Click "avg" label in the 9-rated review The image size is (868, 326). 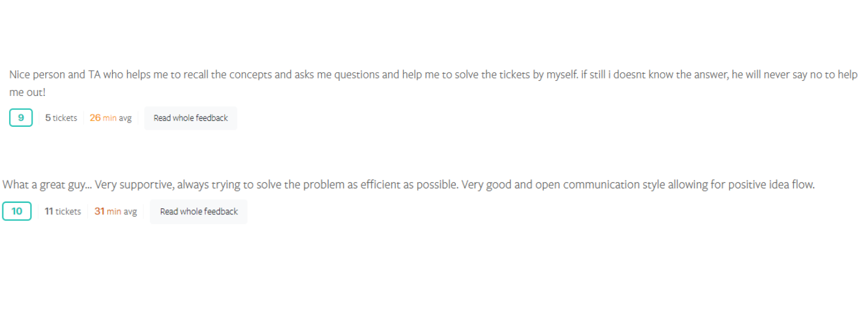coord(125,118)
